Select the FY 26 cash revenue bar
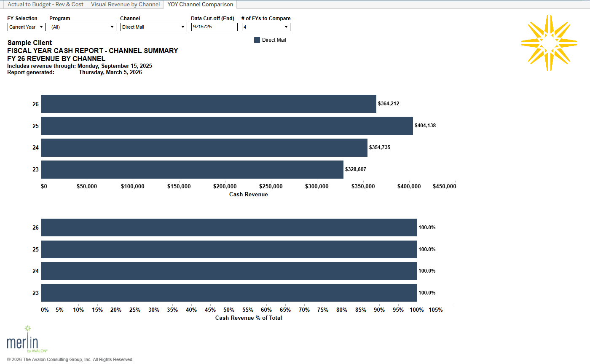The height and width of the screenshot is (364, 590). [209, 104]
